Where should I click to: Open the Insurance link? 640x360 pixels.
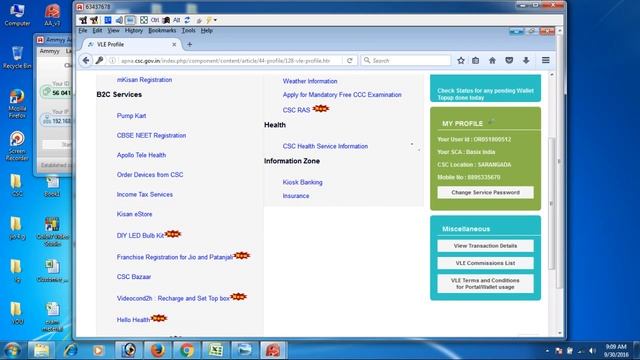pos(296,196)
